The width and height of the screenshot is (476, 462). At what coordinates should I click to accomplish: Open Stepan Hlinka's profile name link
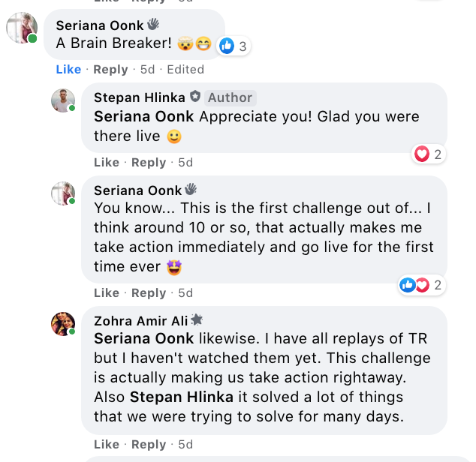point(139,97)
